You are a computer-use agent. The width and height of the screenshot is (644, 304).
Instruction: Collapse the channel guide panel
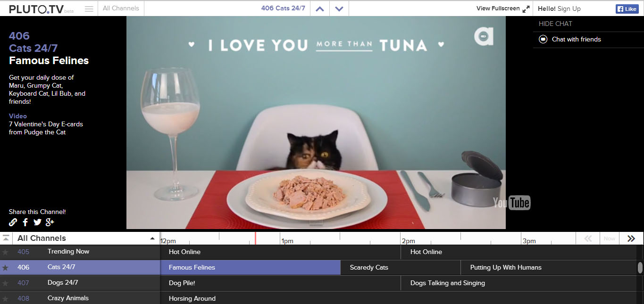tap(6, 238)
